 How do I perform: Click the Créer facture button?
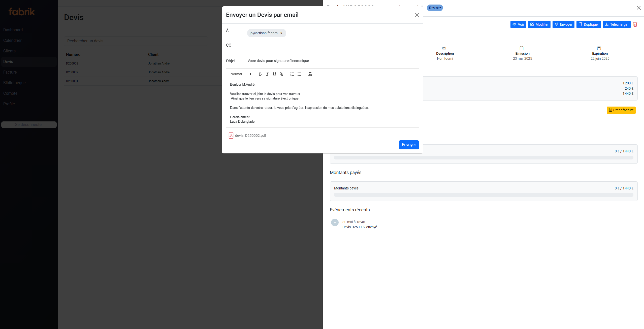click(621, 110)
